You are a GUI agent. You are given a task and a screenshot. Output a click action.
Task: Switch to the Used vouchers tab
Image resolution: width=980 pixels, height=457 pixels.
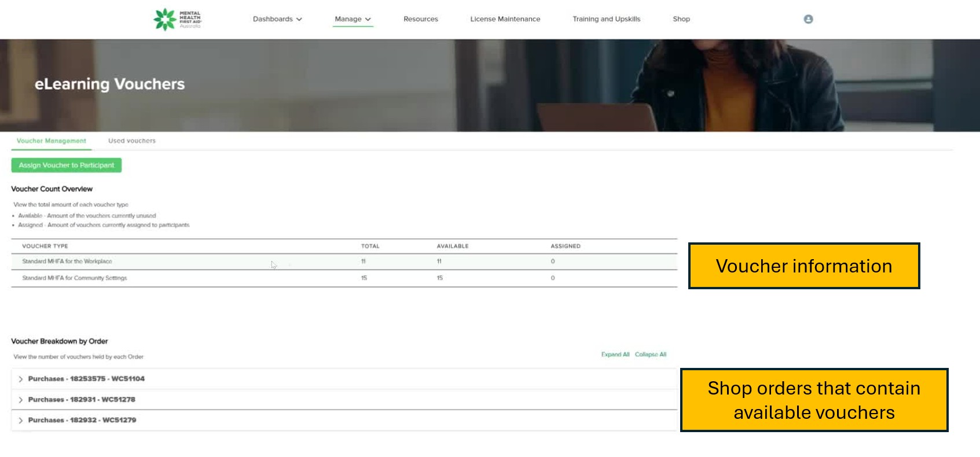[x=132, y=141]
